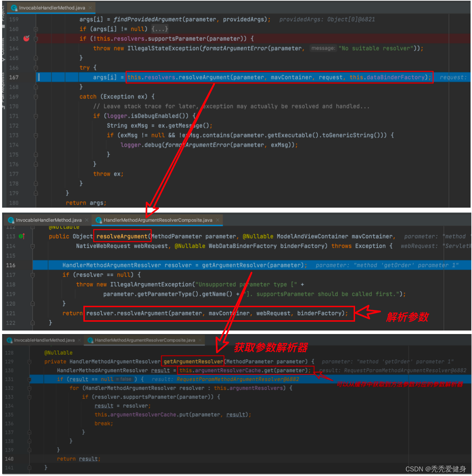This screenshot has height=476, width=472.
Task: Select HandlerMethodArgumentResolverComposite.java tab in the bottom editor
Action: (145, 340)
